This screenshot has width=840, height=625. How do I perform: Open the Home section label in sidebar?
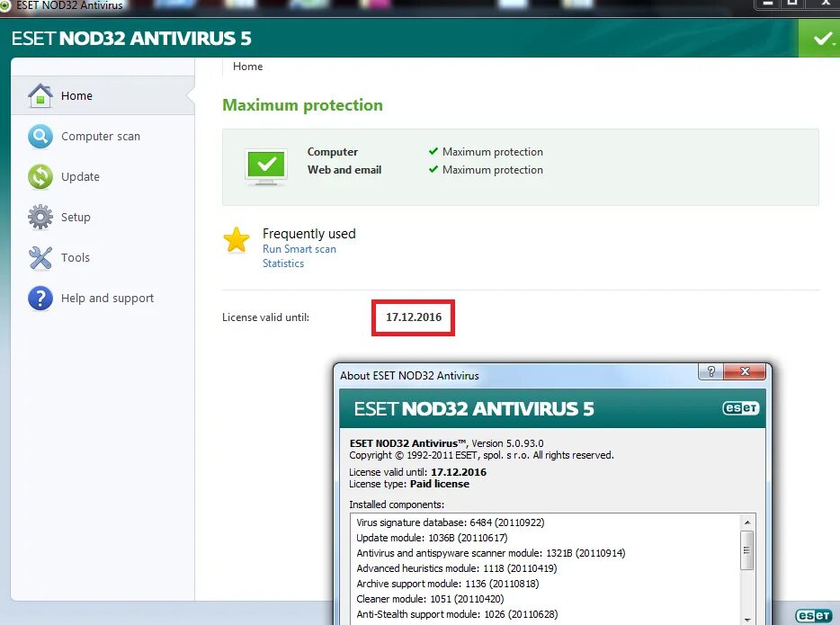click(x=76, y=96)
